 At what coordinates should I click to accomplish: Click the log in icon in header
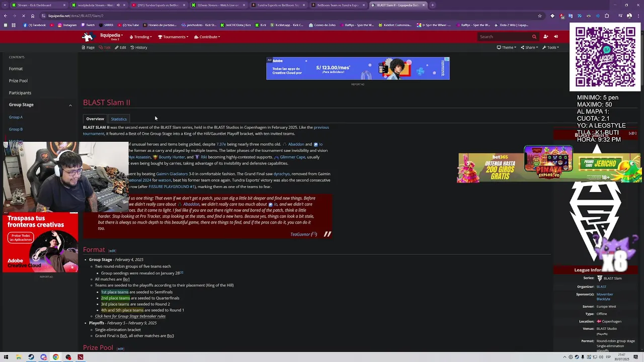point(556,37)
